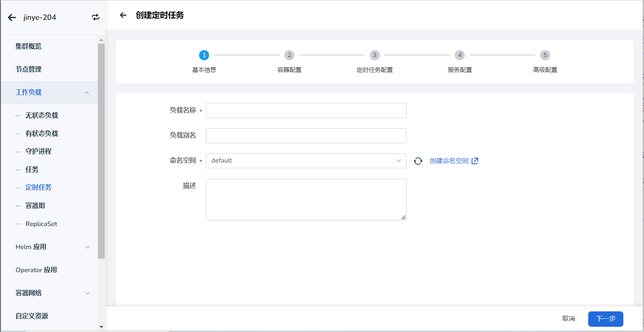Select step 2 circle 容器配置
The height and width of the screenshot is (332, 644).
289,55
